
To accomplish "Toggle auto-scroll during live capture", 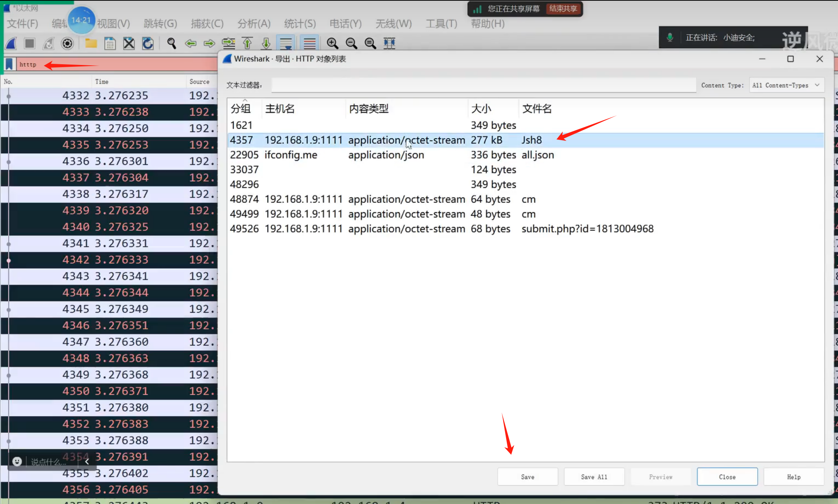I will 286,43.
